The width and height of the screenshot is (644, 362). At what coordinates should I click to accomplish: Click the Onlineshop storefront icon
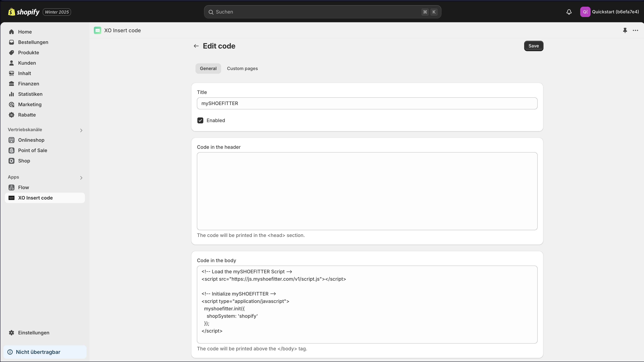11,140
